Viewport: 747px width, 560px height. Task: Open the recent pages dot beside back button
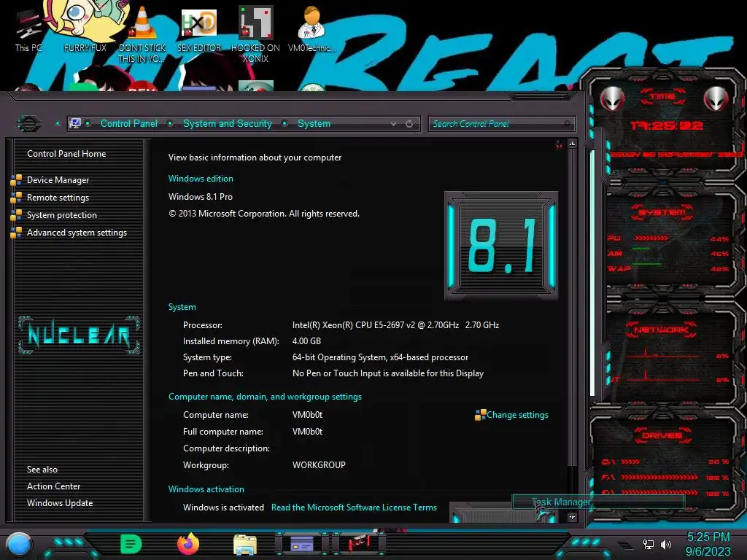coord(58,124)
